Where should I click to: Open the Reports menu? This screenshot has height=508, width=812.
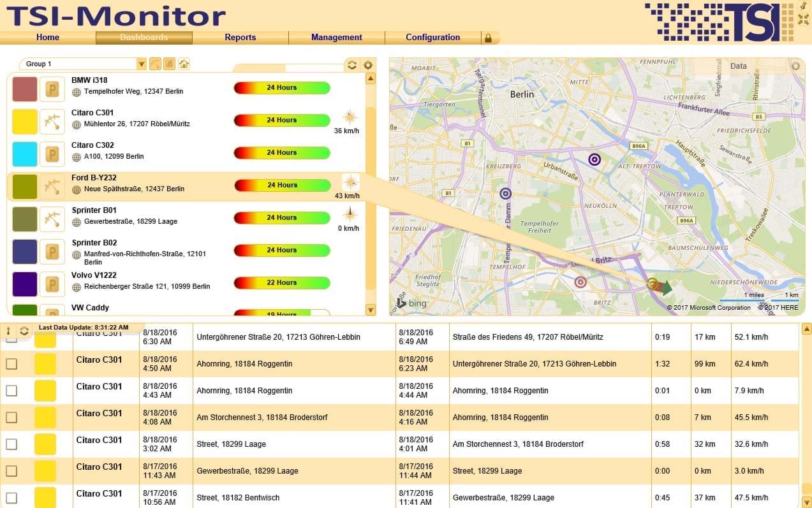tap(240, 38)
